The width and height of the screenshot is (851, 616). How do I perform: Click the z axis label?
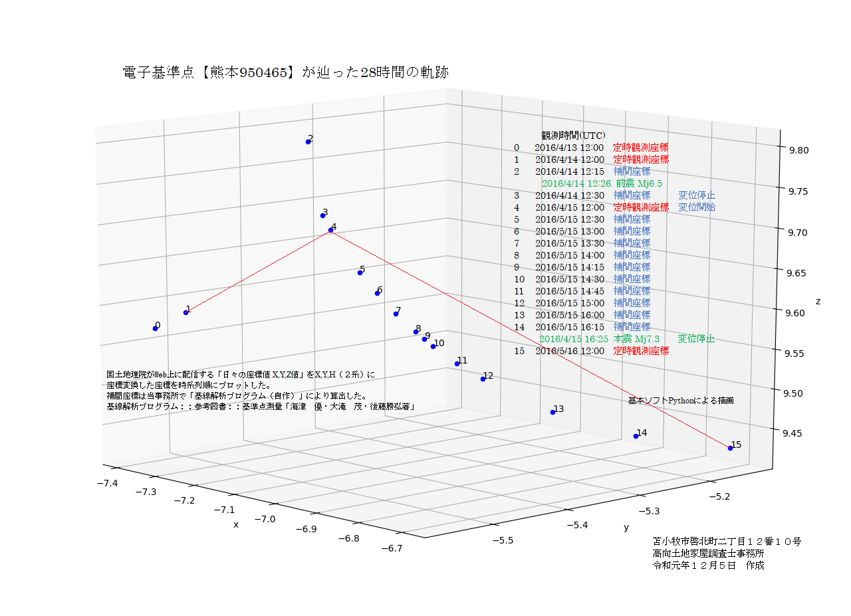pyautogui.click(x=818, y=302)
